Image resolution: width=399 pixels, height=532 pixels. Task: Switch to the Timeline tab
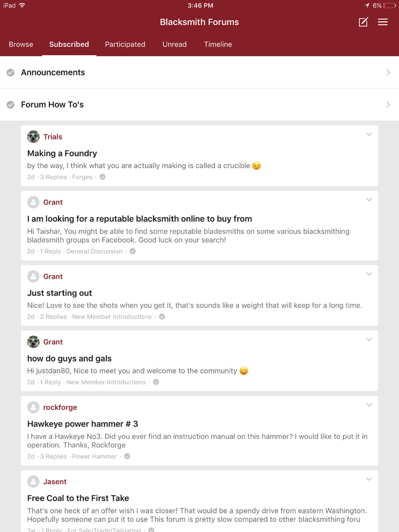click(x=218, y=44)
